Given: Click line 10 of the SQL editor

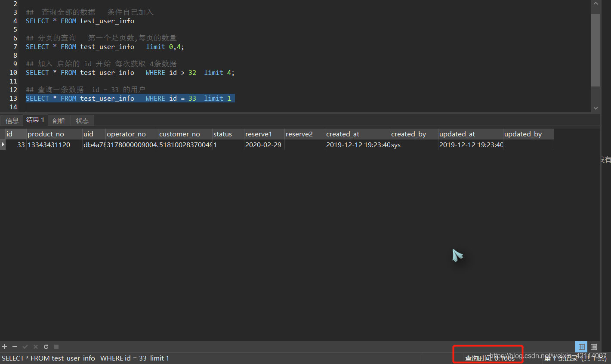Looking at the screenshot, I should 129,73.
